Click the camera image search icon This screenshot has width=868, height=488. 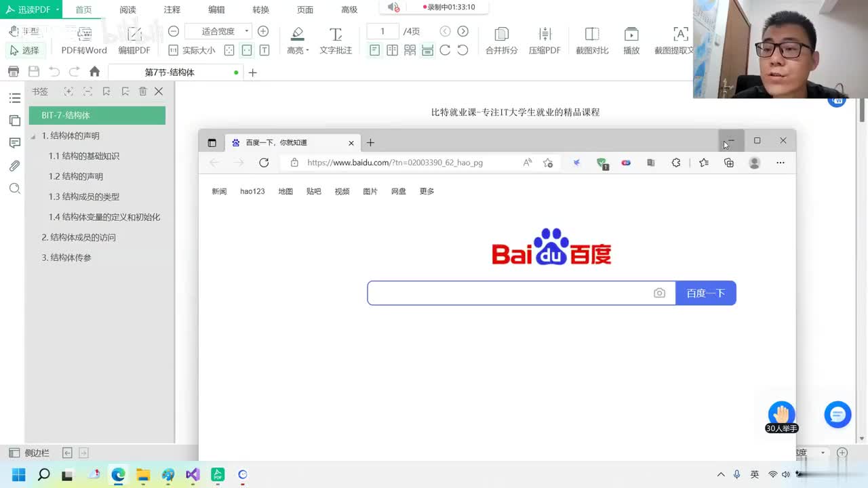click(660, 293)
